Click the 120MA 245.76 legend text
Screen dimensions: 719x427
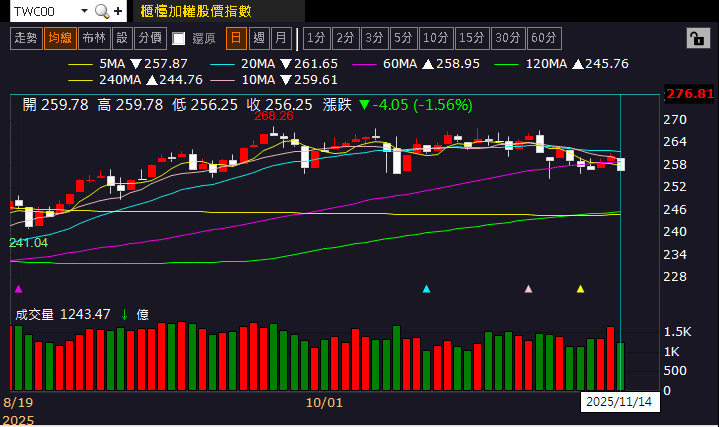(577, 64)
